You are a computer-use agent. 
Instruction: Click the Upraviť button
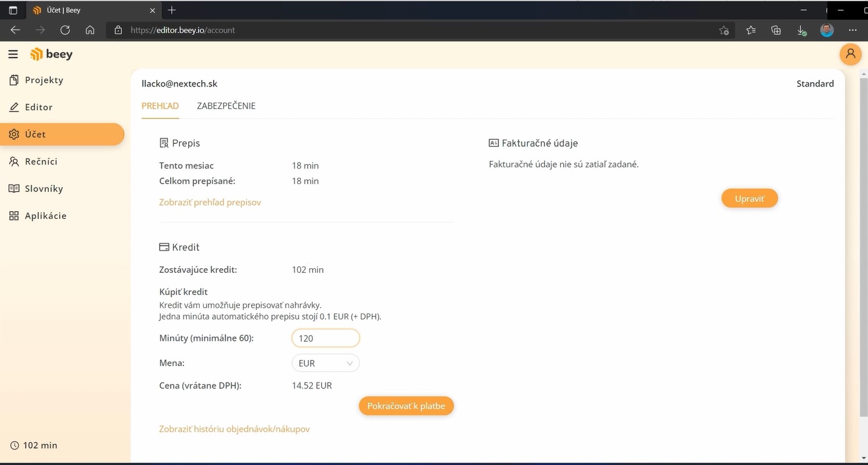coord(749,199)
